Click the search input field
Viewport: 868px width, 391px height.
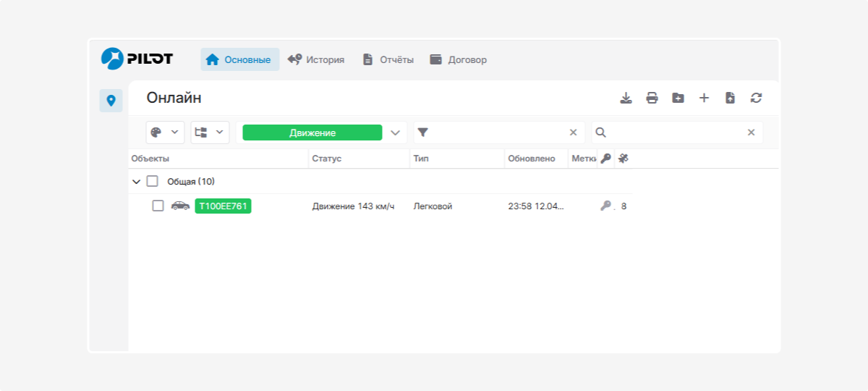[x=676, y=133]
